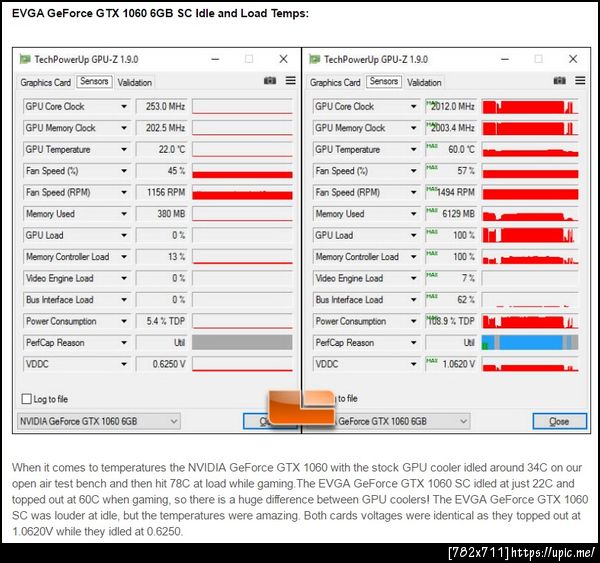Click the gray PerfCap Reason graph in left window
The image size is (600, 563).
click(242, 343)
